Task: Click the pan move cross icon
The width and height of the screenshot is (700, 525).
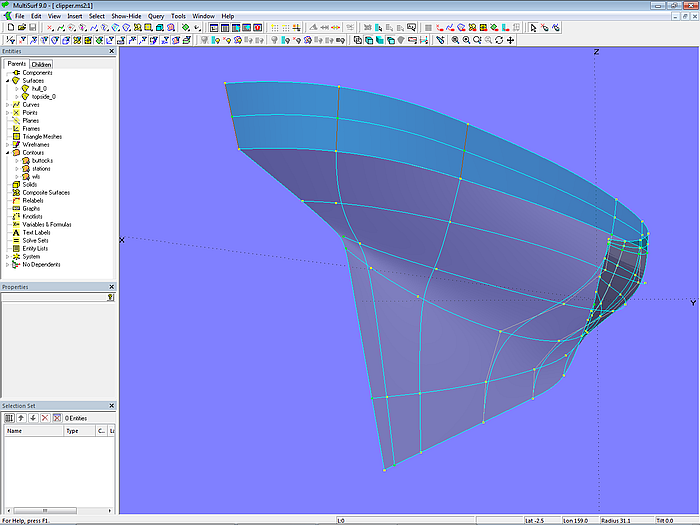Action: (511, 41)
